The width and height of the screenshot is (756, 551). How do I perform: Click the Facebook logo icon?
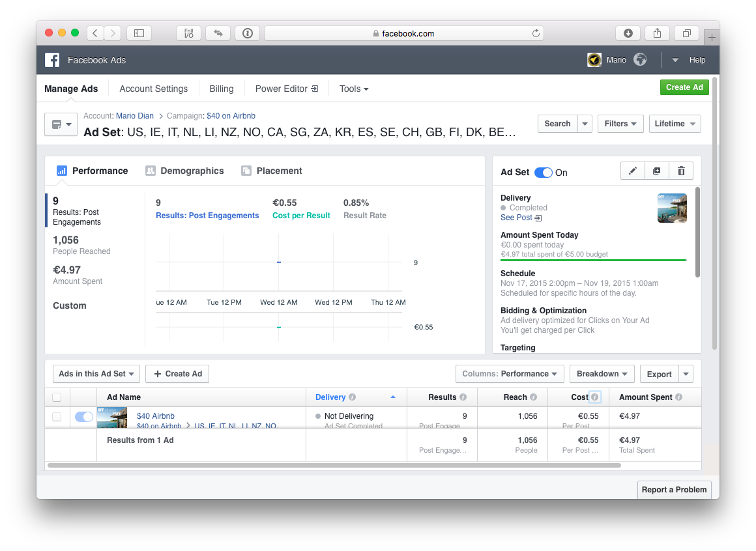52,60
